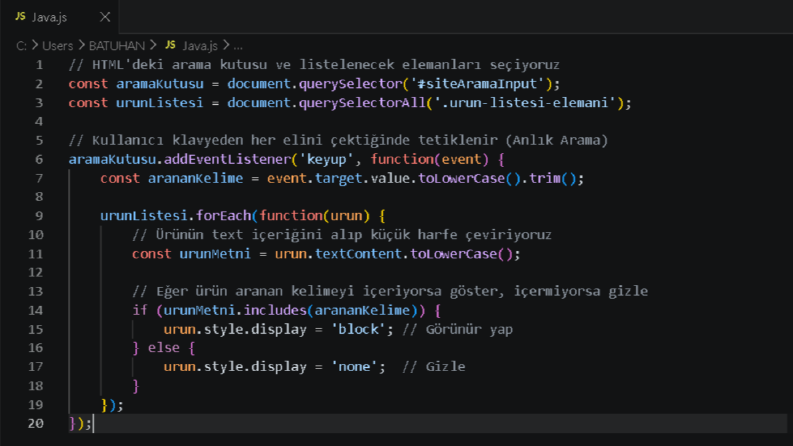
Task: Place the cursor at the end of line 20
Action: 94,424
